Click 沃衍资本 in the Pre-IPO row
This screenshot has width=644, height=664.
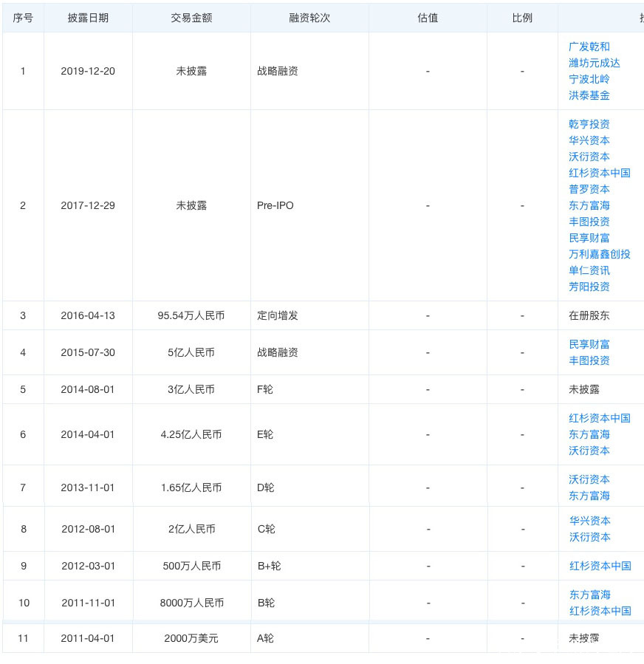(589, 157)
